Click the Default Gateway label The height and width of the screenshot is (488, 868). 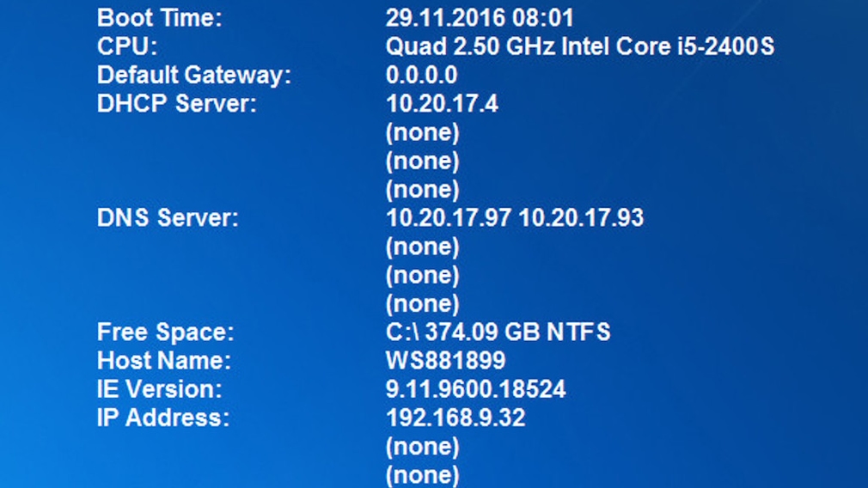[193, 76]
